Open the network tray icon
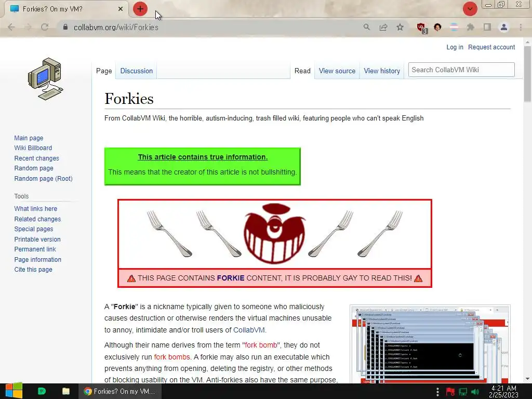Image resolution: width=532 pixels, height=399 pixels. [x=463, y=392]
